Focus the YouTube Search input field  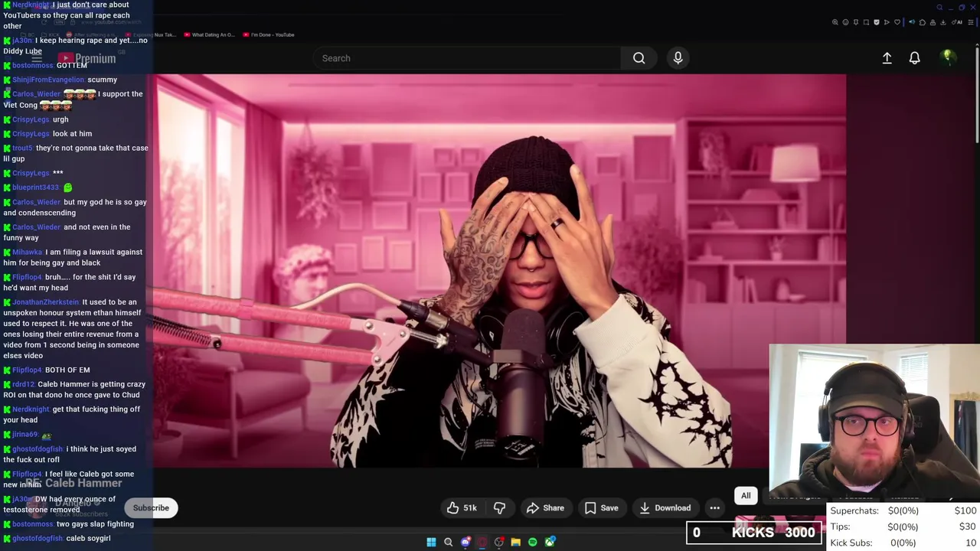[x=467, y=58]
